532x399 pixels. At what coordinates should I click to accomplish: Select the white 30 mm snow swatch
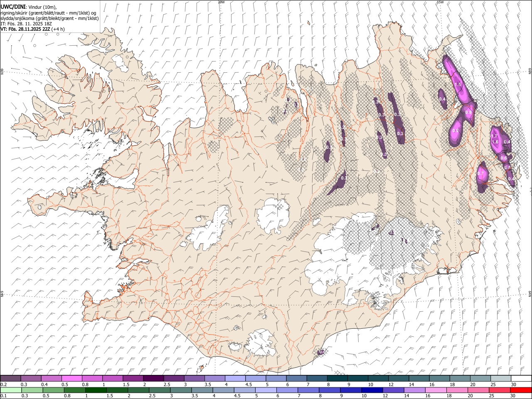(521, 378)
